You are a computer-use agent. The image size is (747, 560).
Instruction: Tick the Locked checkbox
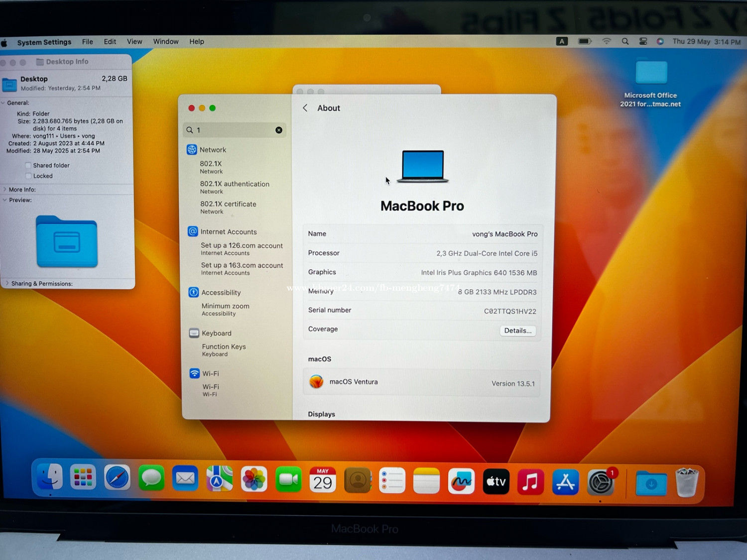coord(28,176)
